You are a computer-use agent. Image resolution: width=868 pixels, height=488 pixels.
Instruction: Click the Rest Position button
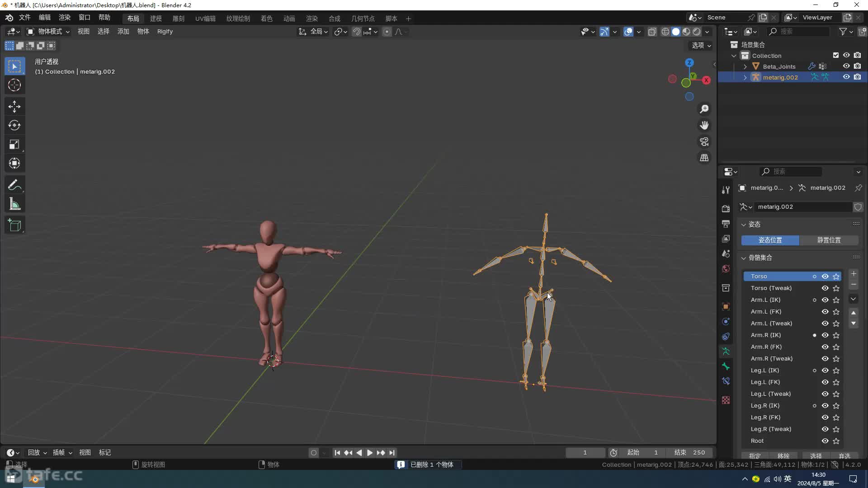(829, 240)
